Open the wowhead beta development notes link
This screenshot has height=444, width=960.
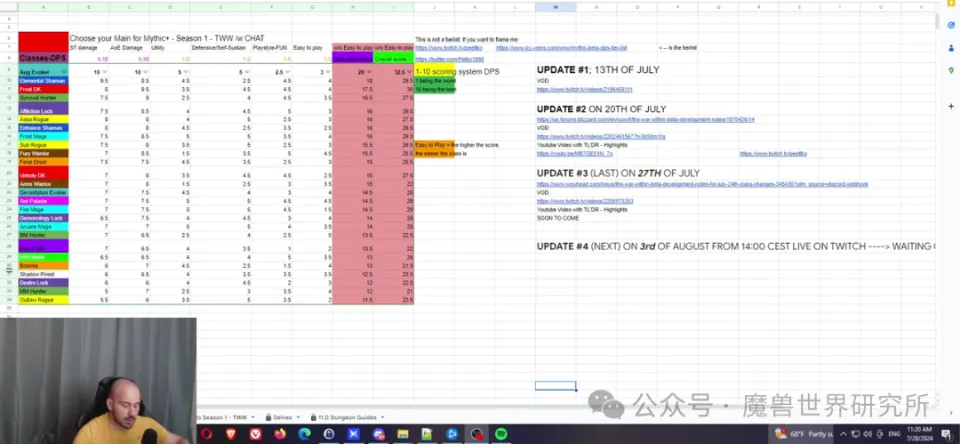[702, 185]
